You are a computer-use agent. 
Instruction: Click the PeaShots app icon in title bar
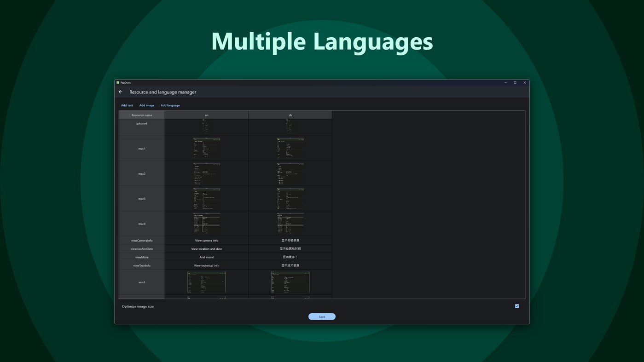(118, 83)
